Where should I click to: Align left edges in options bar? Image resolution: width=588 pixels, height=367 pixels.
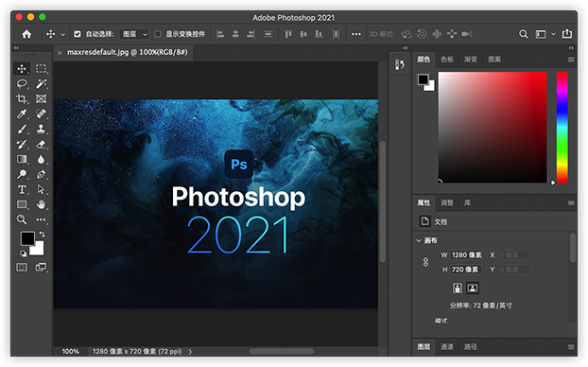click(x=220, y=34)
